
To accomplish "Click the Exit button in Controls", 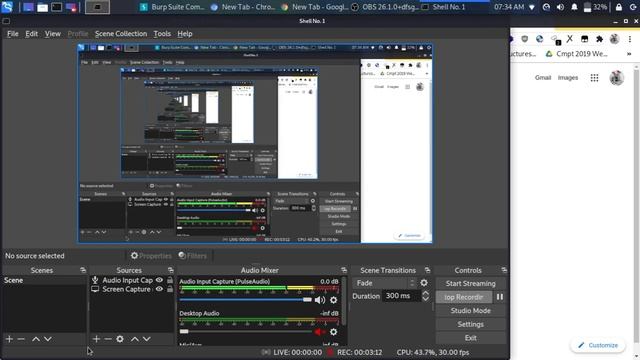I will click(x=470, y=338).
